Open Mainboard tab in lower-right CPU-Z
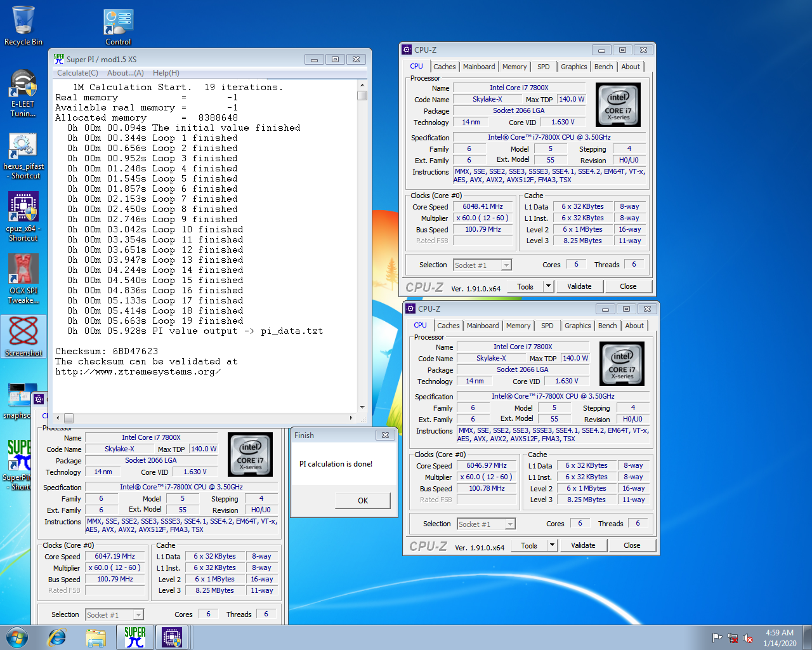Screen dimensions: 812x650 coord(483,326)
